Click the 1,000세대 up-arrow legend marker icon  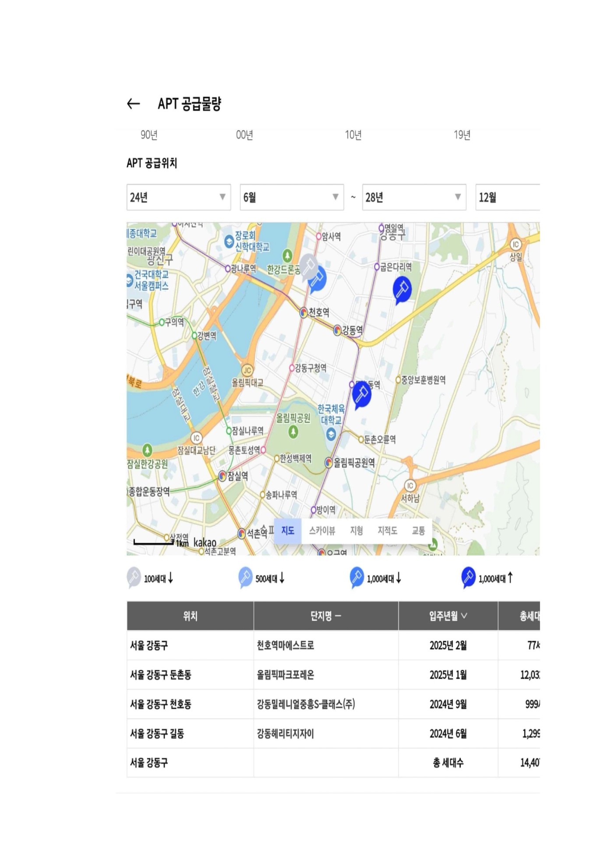(469, 577)
